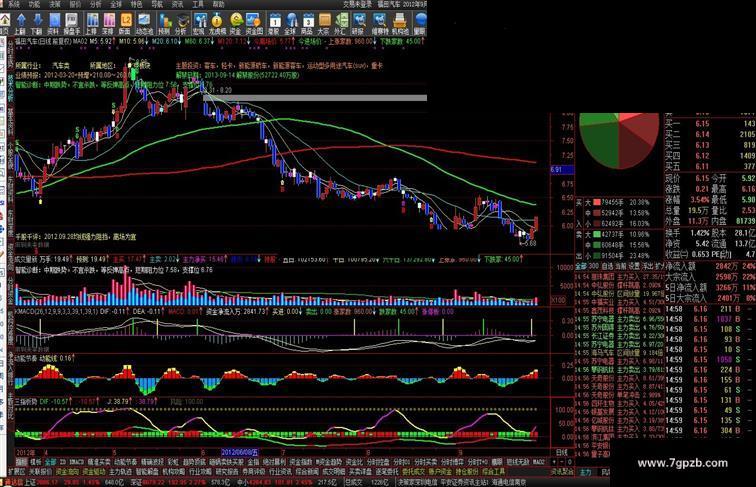Open the 全球 global markets icon
The height and width of the screenshot is (487, 756).
[x=291, y=23]
